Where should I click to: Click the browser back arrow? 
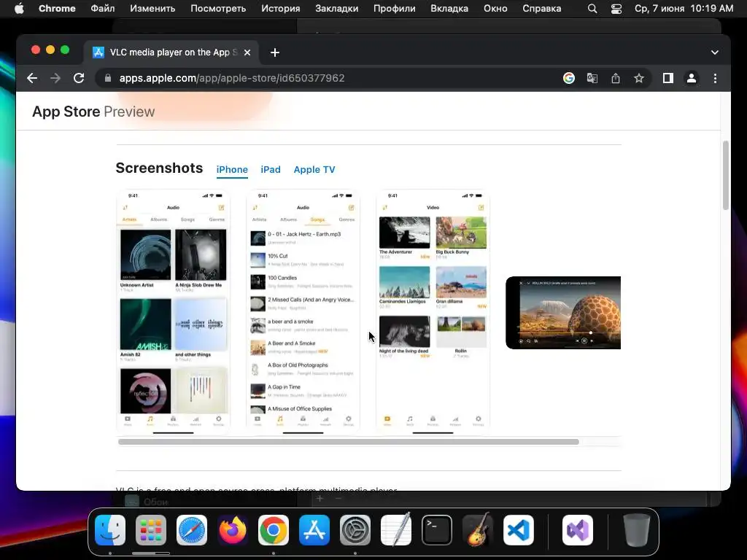pyautogui.click(x=32, y=78)
